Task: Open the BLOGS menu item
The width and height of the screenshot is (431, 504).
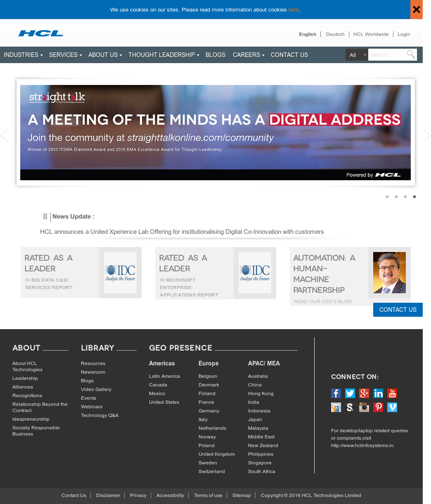Action: click(215, 54)
